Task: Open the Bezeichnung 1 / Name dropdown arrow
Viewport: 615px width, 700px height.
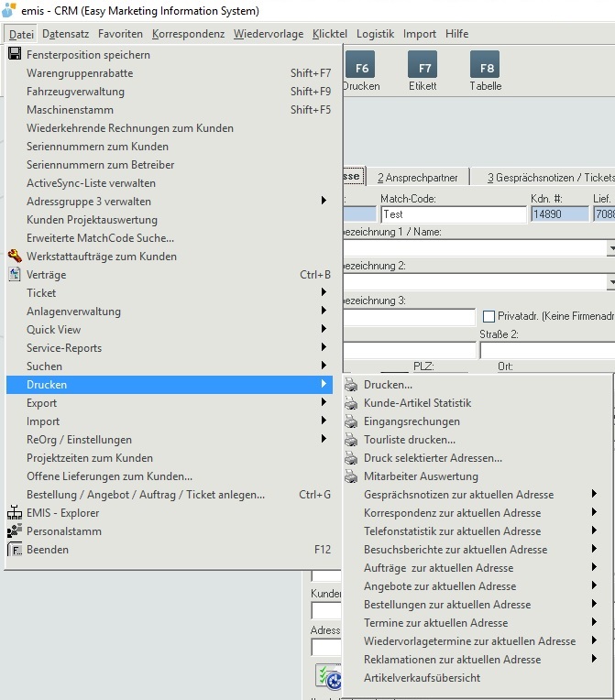Action: [611, 247]
